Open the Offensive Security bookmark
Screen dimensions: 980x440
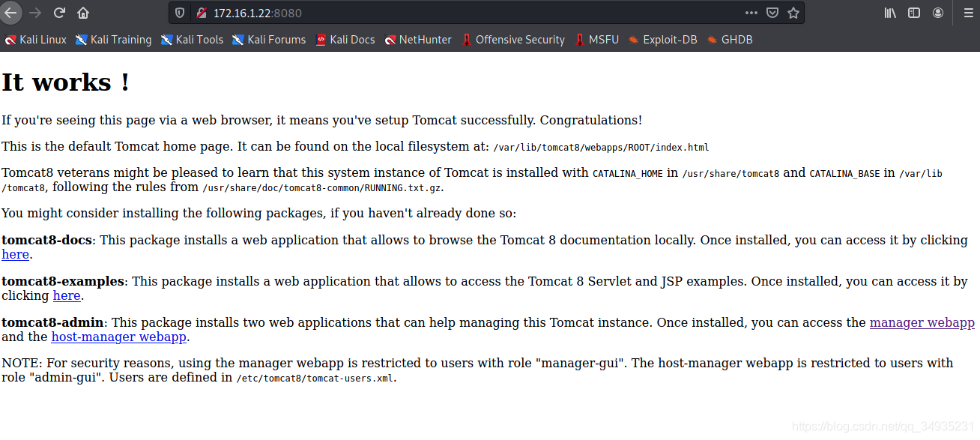(x=513, y=40)
